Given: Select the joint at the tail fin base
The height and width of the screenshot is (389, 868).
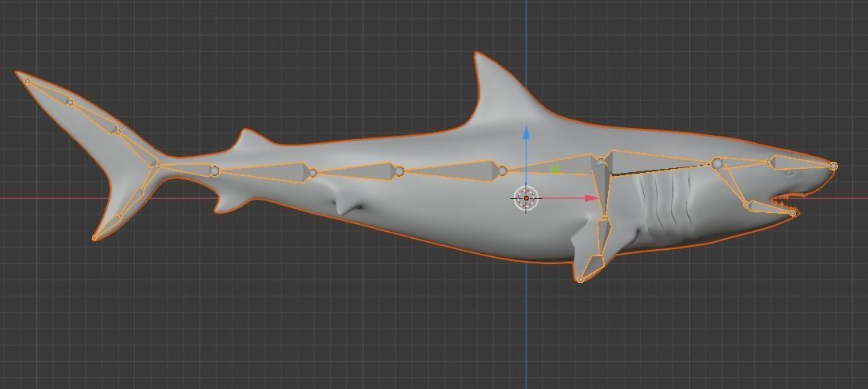Looking at the screenshot, I should pyautogui.click(x=156, y=164).
